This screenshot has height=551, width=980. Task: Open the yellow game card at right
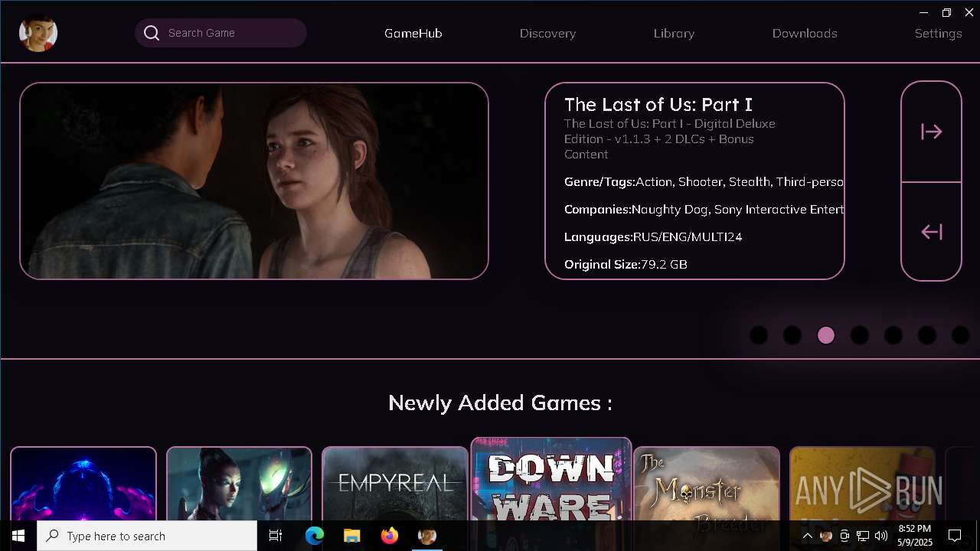point(863,484)
